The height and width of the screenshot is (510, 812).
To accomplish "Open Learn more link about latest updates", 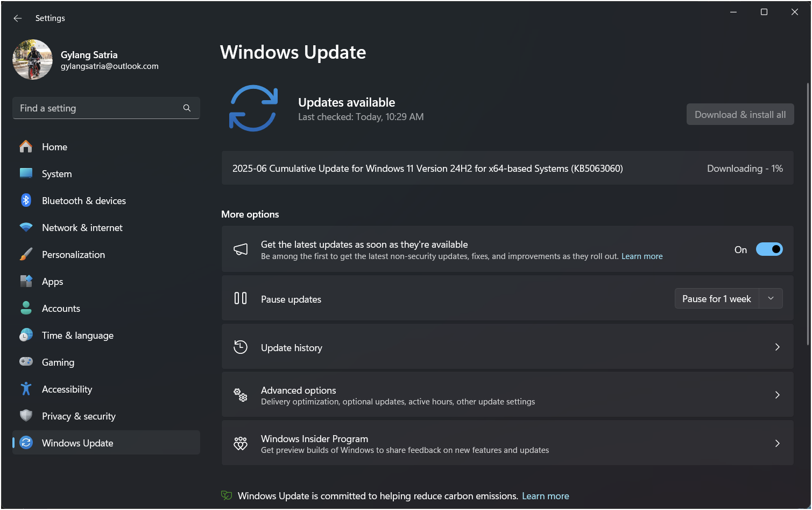I will pos(642,256).
